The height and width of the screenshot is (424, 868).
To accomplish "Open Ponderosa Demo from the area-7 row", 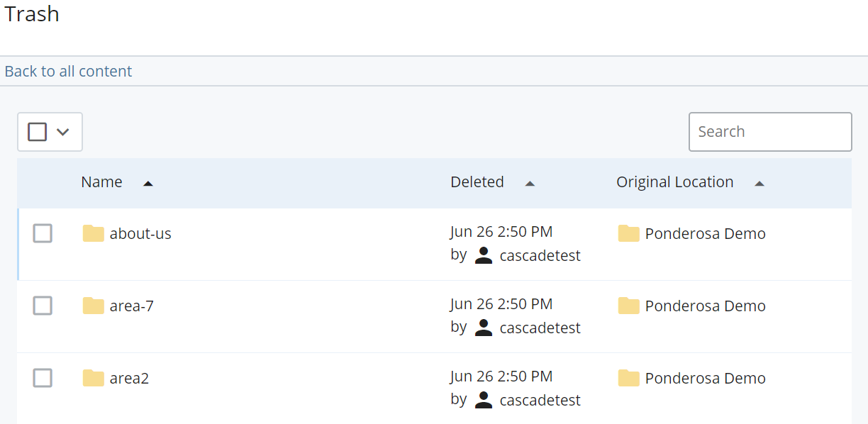I will coord(706,306).
